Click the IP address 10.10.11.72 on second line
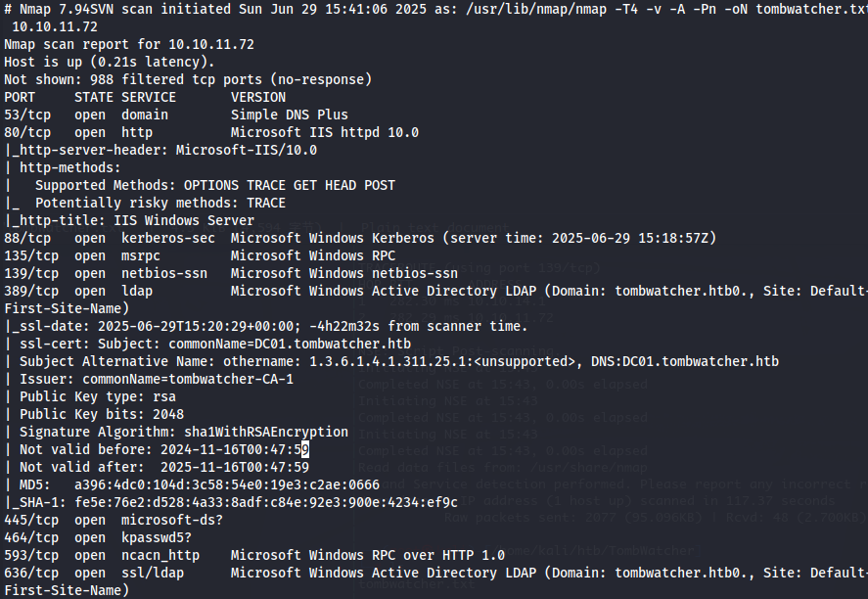This screenshot has height=599, width=868. click(55, 26)
